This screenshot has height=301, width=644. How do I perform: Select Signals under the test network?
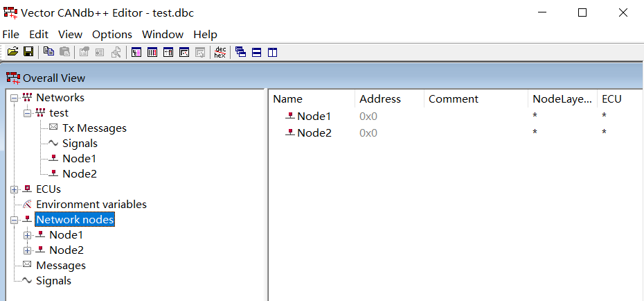80,143
